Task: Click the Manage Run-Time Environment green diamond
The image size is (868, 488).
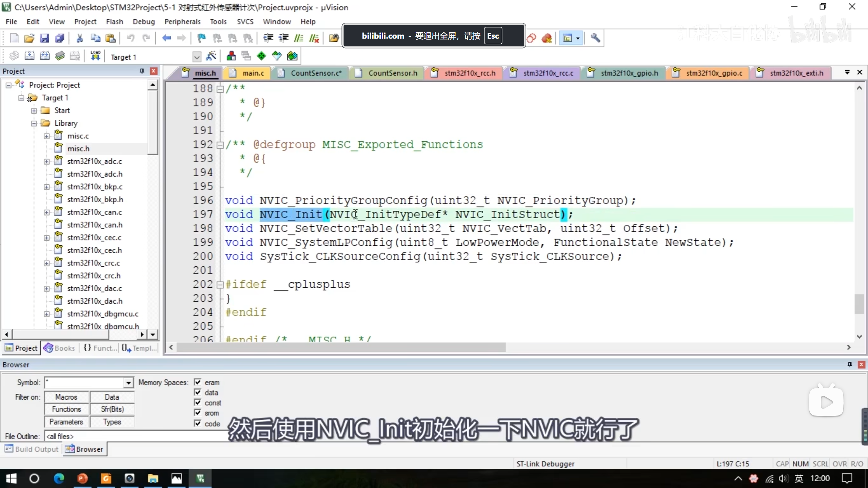Action: coord(261,56)
